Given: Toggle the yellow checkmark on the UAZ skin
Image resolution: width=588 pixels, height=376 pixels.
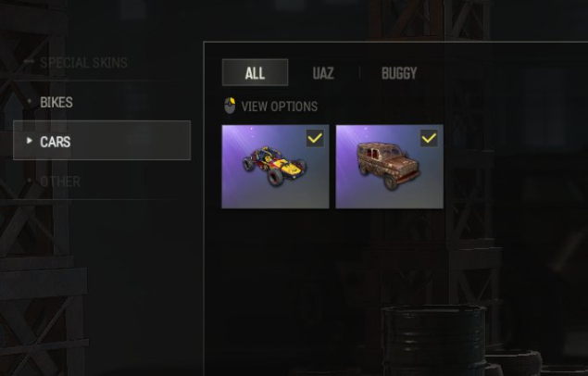Looking at the screenshot, I should pos(429,138).
